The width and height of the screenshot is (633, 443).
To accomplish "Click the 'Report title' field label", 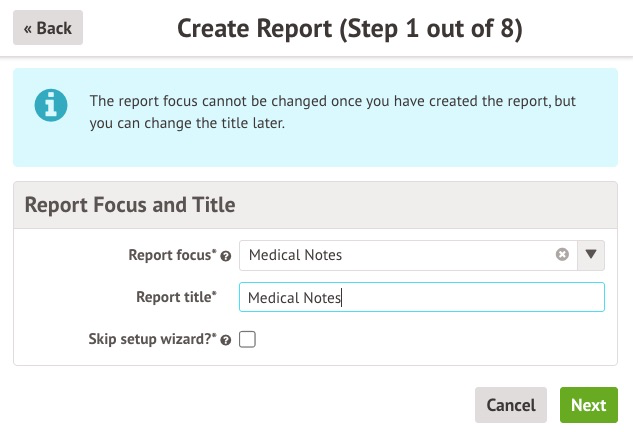I will click(x=174, y=297).
